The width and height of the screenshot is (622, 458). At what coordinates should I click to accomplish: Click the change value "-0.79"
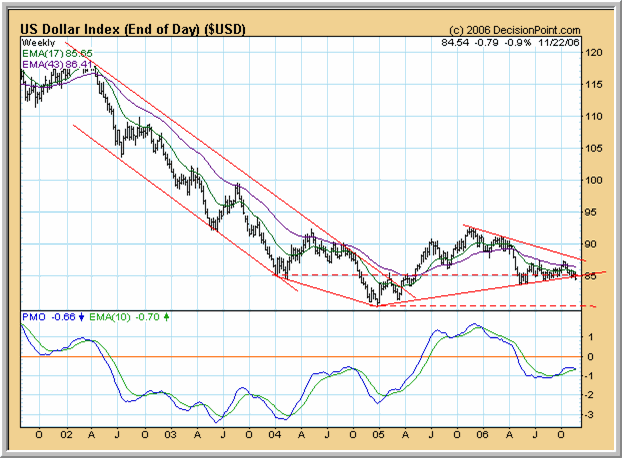(x=487, y=42)
